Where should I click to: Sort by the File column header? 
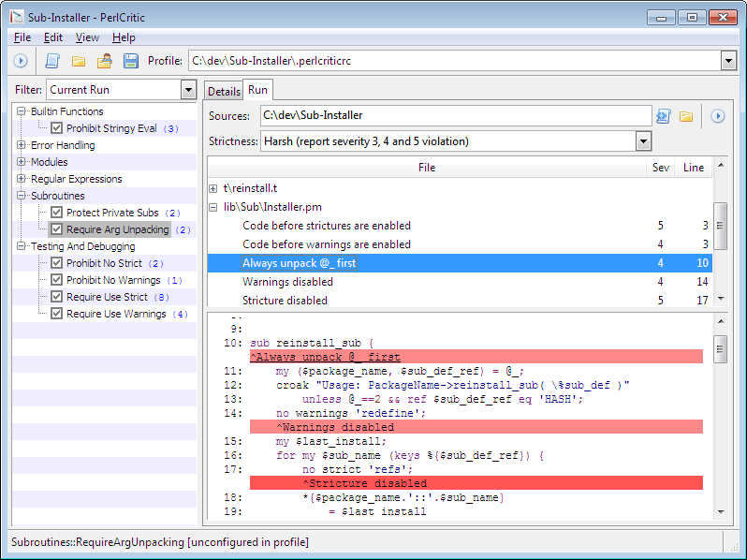(427, 168)
